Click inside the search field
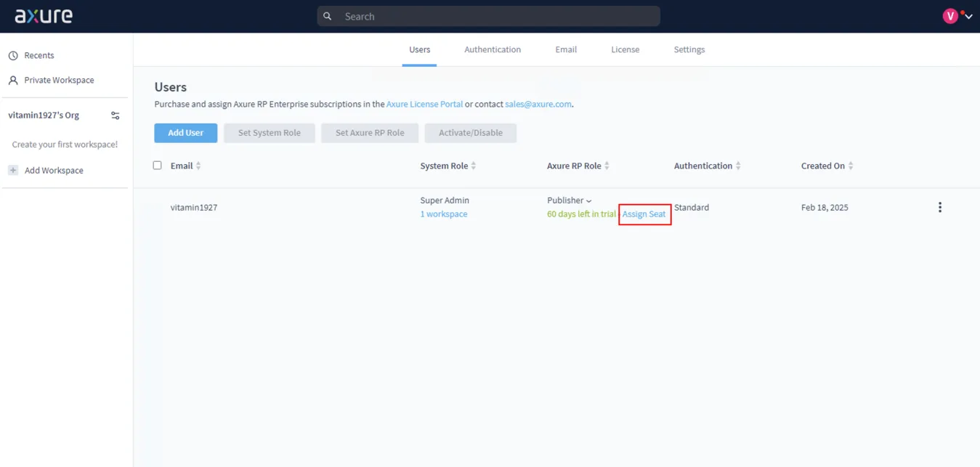This screenshot has height=467, width=980. 488,15
